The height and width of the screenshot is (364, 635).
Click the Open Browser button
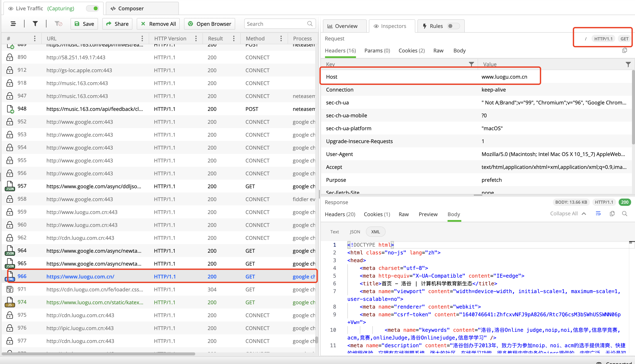point(210,24)
